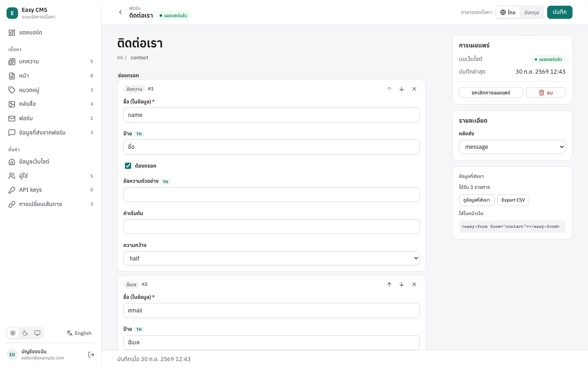Switch to light theme sun icon
The height and width of the screenshot is (368, 588).
(x=13, y=333)
